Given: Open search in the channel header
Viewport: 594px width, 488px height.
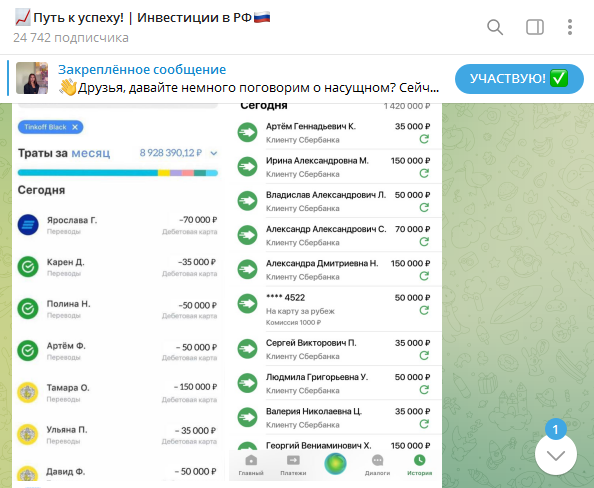Looking at the screenshot, I should coord(495,27).
